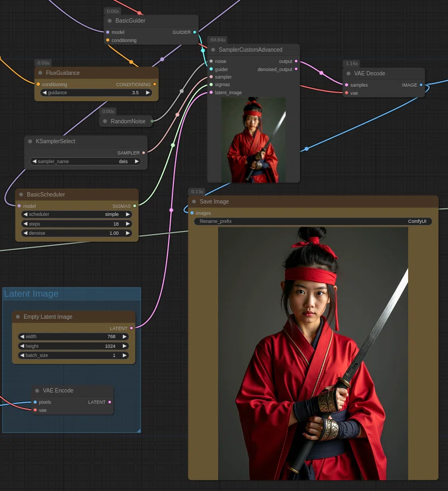Select the Latent Image group title
The height and width of the screenshot is (491, 448).
pyautogui.click(x=31, y=294)
